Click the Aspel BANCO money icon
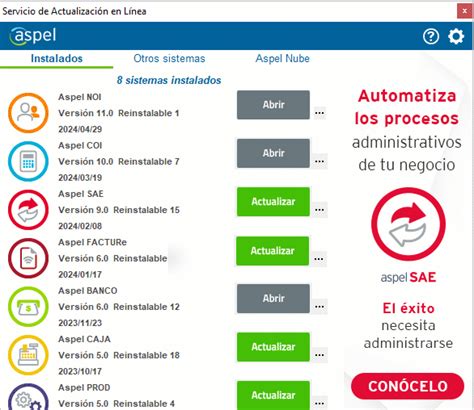This screenshot has width=474, height=410. coord(28,307)
